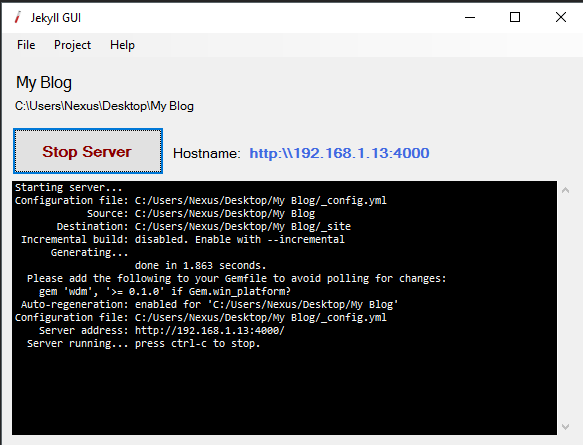
Task: Click the Stop Server button
Action: 88,151
